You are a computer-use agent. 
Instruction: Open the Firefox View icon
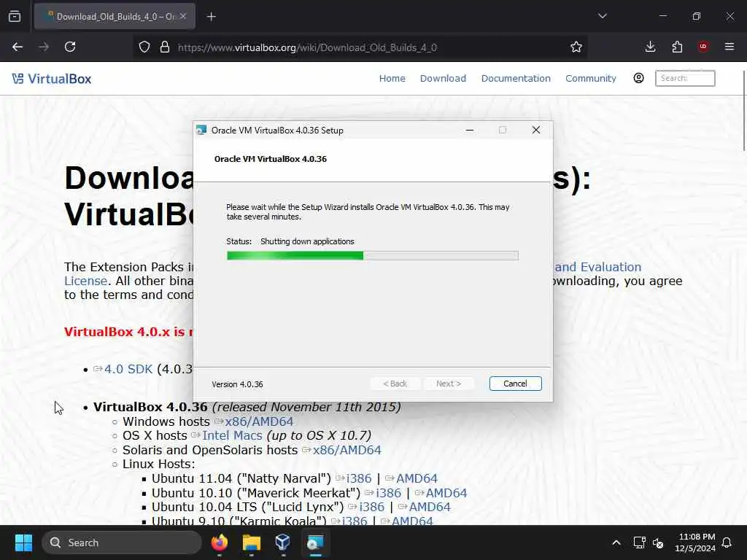coord(15,16)
